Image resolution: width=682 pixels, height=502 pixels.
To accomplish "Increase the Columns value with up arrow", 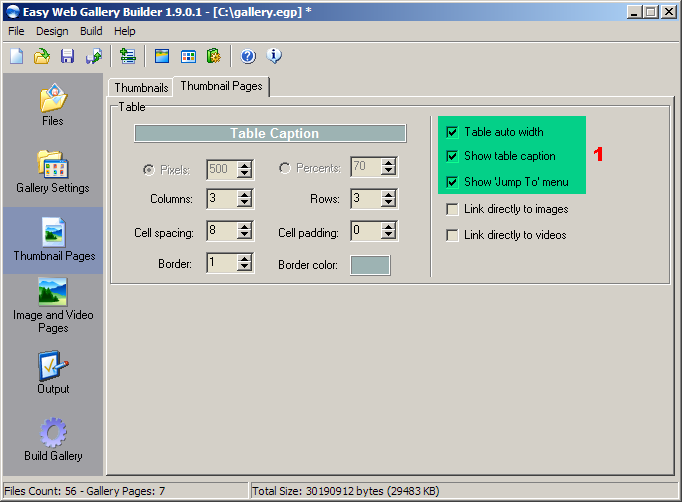I will coord(245,194).
